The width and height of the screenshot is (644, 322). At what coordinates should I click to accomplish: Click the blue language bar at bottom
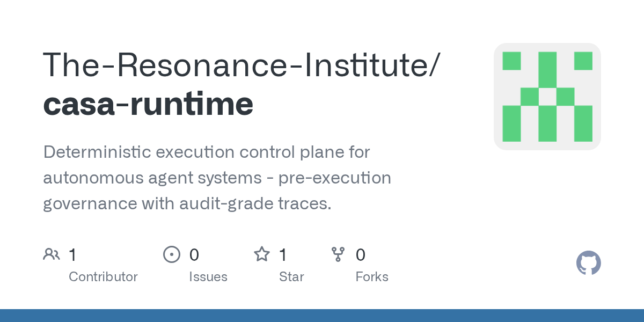322,316
